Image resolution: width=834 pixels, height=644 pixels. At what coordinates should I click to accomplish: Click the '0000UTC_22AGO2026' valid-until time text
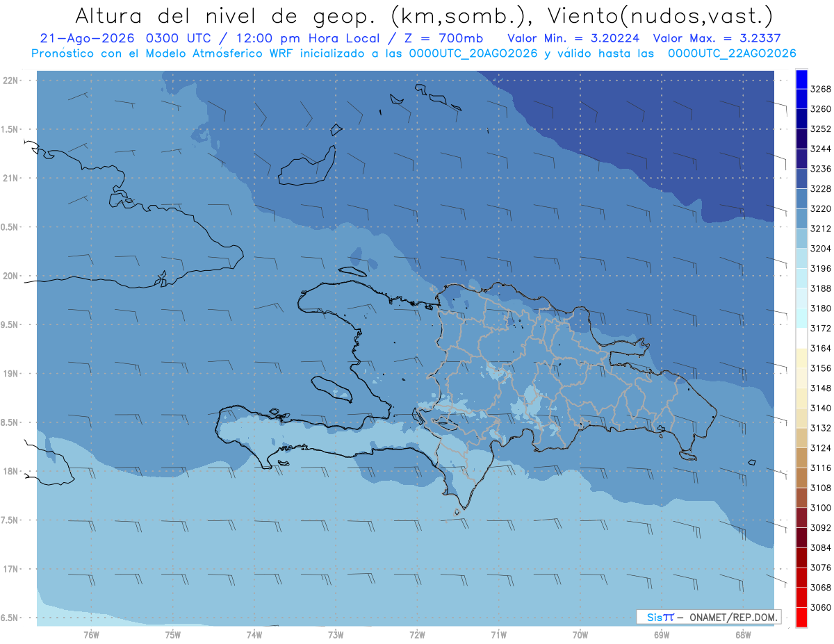[732, 53]
